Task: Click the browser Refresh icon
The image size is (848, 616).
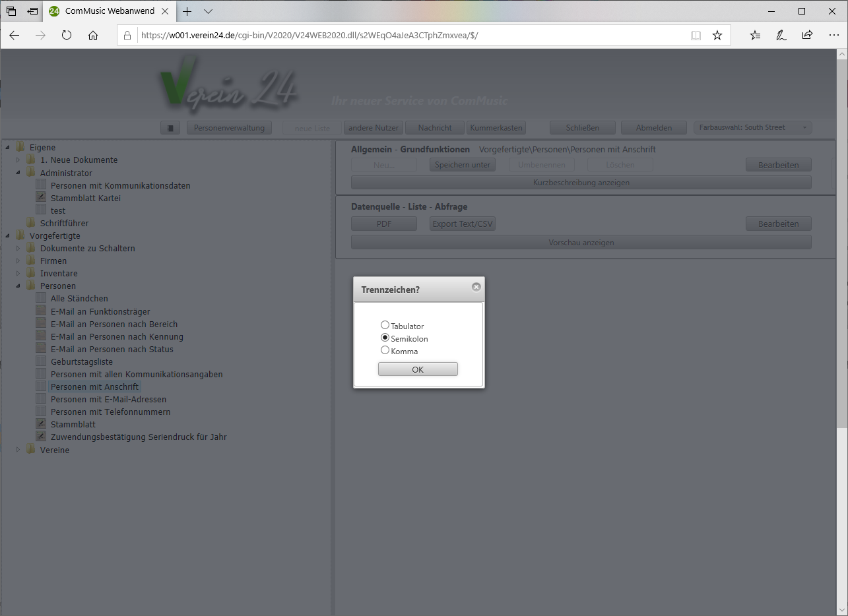Action: [x=67, y=36]
